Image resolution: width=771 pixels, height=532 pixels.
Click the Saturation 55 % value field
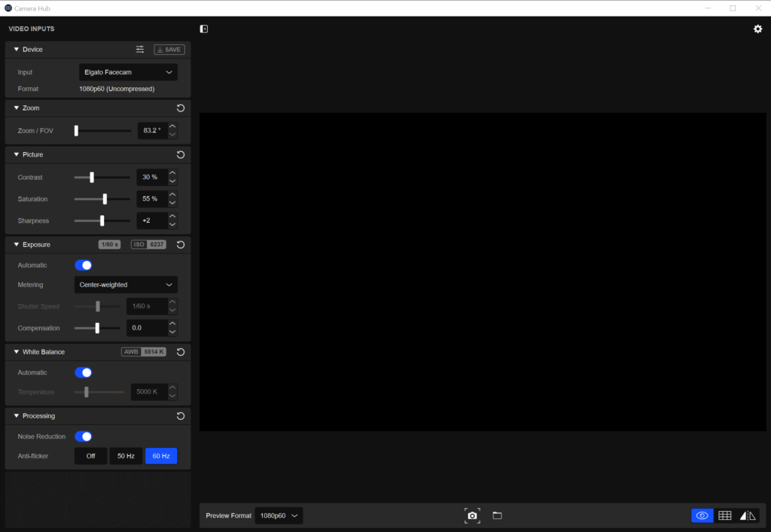click(152, 199)
